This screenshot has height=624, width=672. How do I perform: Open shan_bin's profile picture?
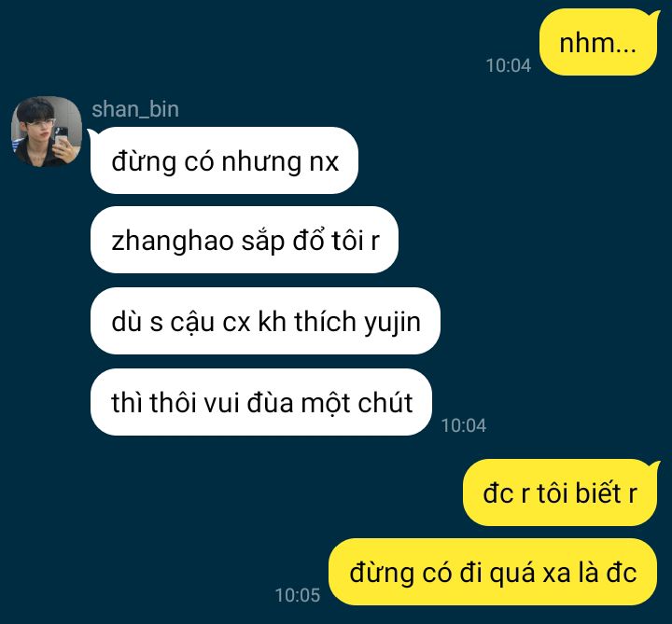47,132
